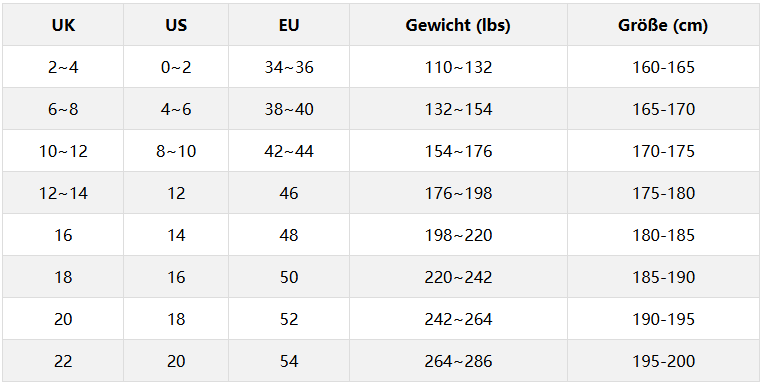
Task: Click UK size cell 2~4
Action: tap(63, 67)
